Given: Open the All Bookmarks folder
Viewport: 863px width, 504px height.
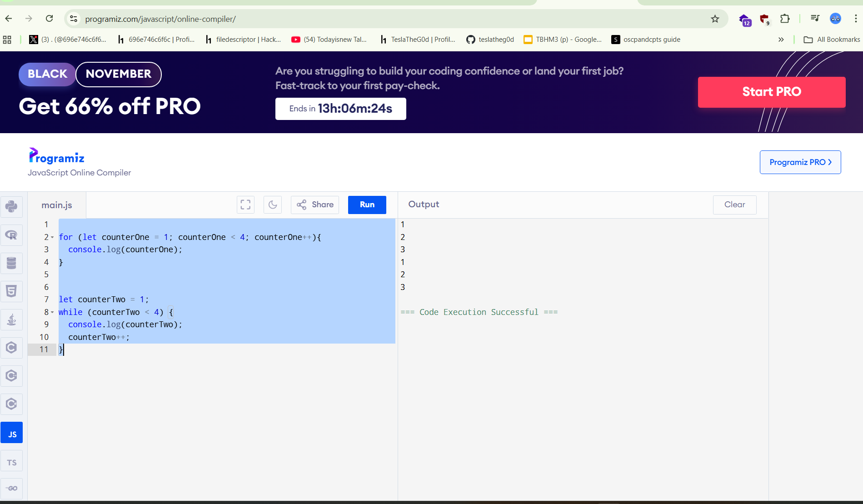Looking at the screenshot, I should (x=832, y=40).
